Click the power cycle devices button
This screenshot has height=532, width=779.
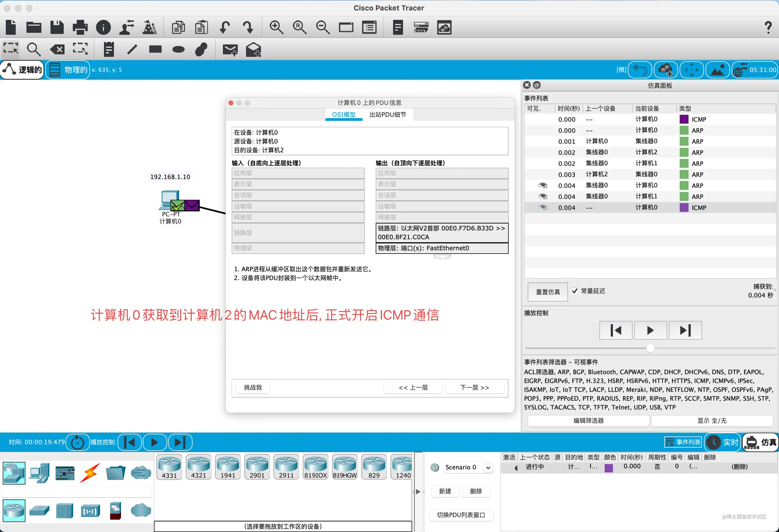[x=78, y=443]
